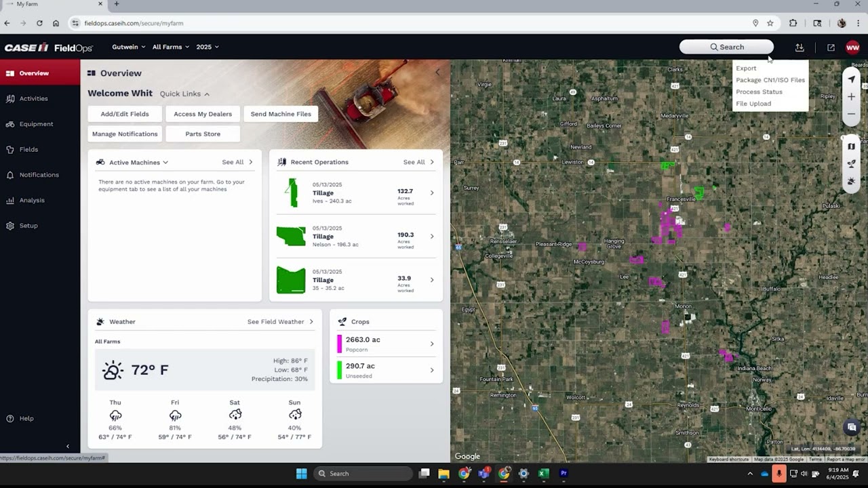The image size is (868, 488).
Task: Open the chat bubble icon on map
Action: (852, 428)
